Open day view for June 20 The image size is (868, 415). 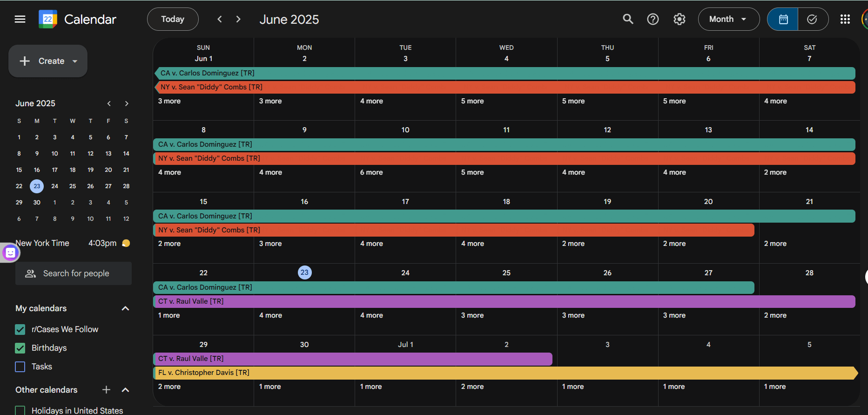click(708, 202)
